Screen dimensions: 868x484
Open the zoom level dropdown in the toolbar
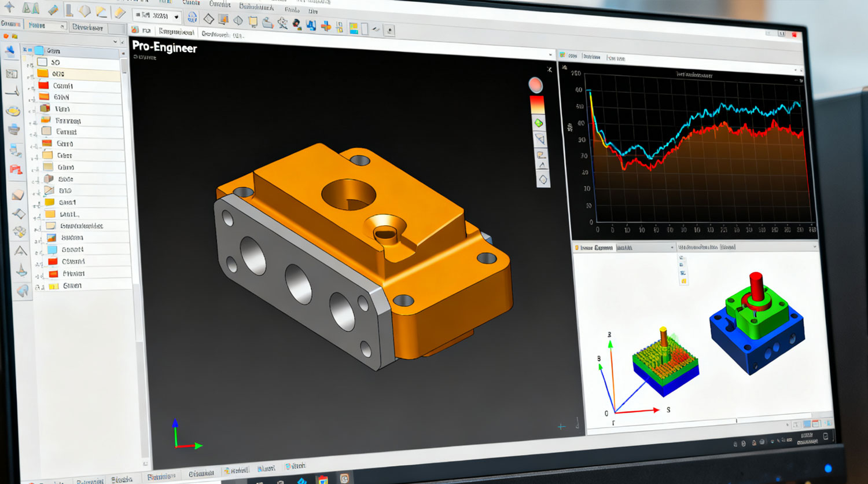point(175,17)
